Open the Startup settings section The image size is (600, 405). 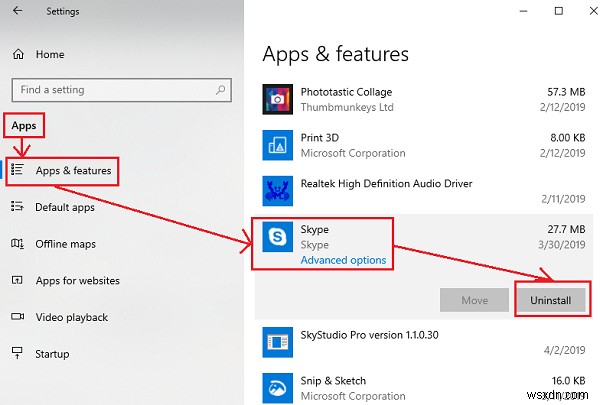point(52,354)
